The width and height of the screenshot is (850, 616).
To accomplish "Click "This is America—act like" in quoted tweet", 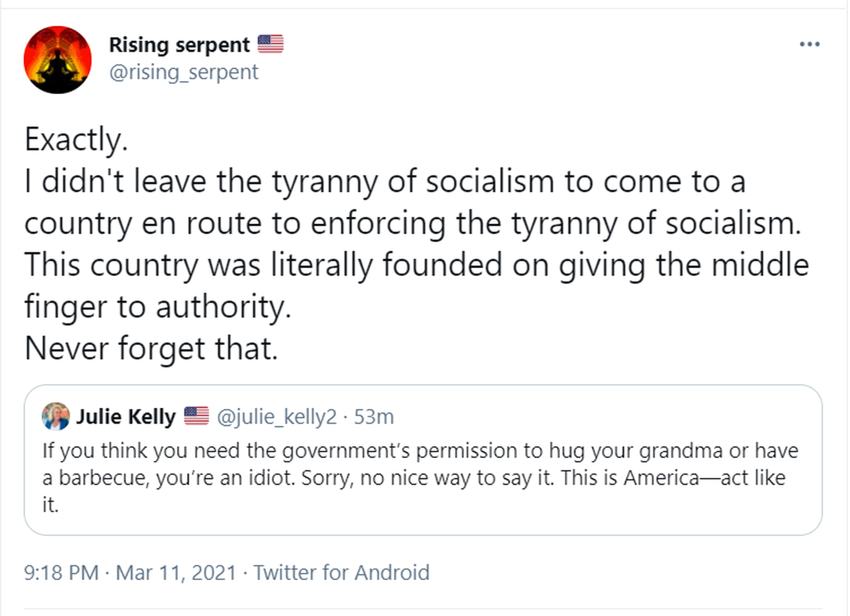I will point(673,477).
